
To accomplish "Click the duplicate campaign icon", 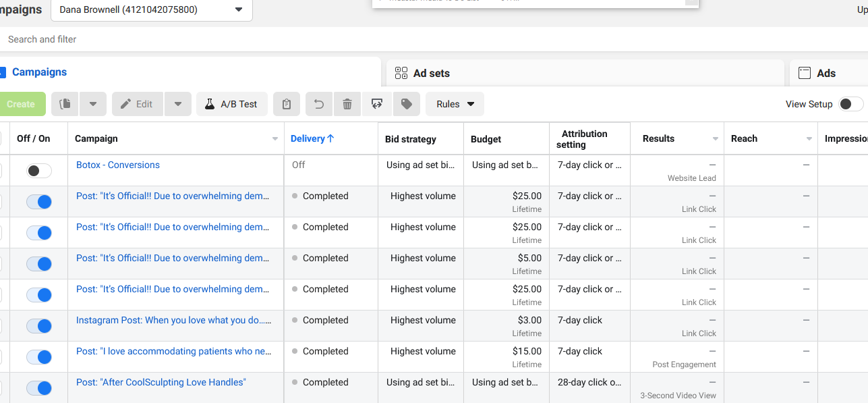I will click(x=65, y=104).
